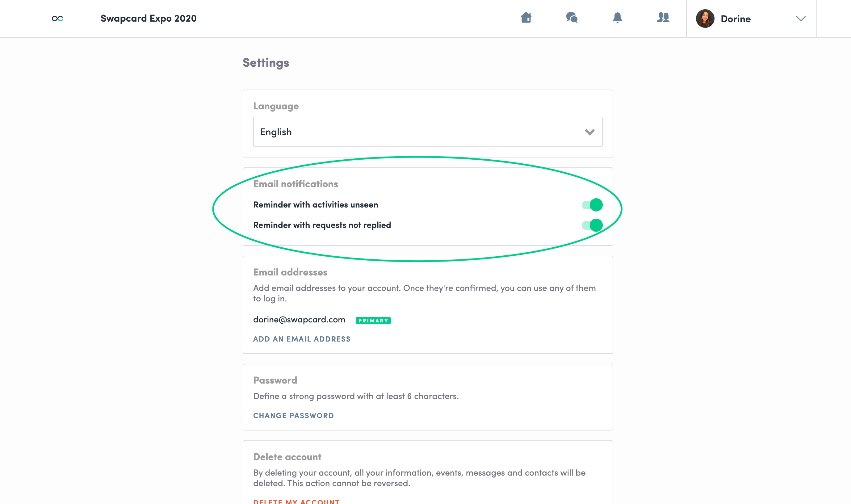The height and width of the screenshot is (504, 851).
Task: Open the home icon in top navigation
Action: 526,18
